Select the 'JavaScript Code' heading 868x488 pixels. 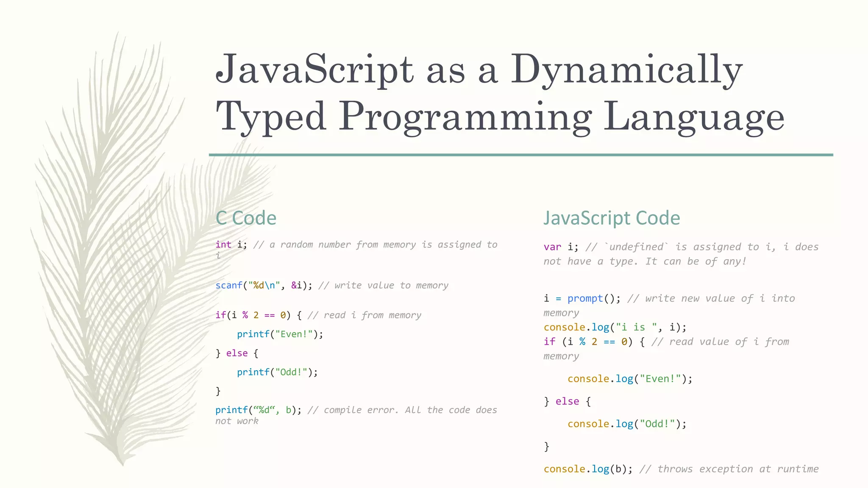tap(612, 218)
